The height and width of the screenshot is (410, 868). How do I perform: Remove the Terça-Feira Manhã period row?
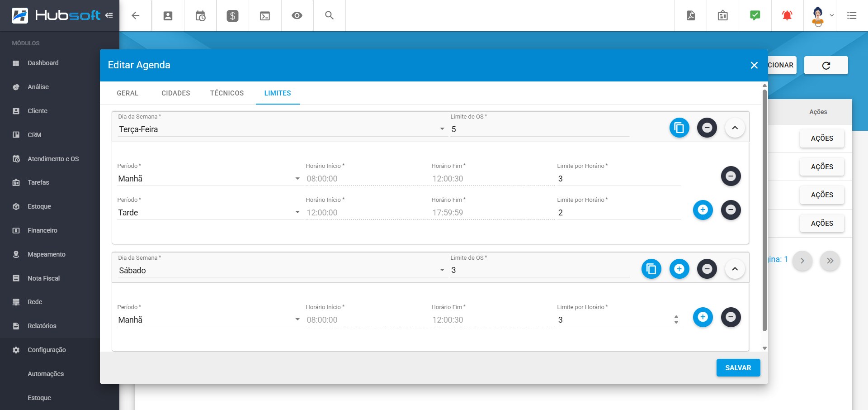[x=731, y=176]
